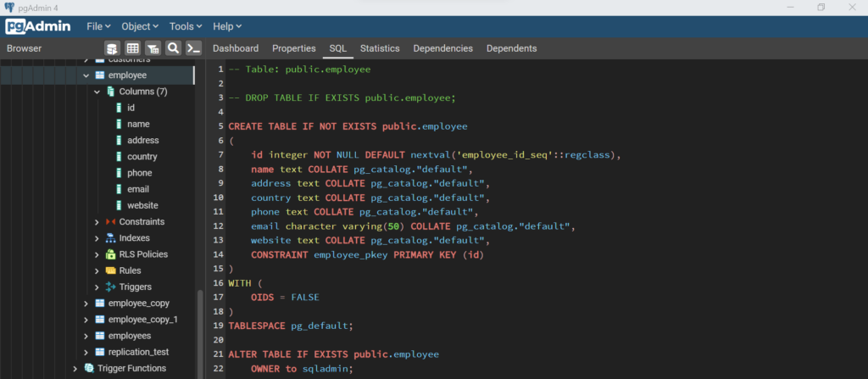Click the address column icon
868x379 pixels.
click(119, 140)
